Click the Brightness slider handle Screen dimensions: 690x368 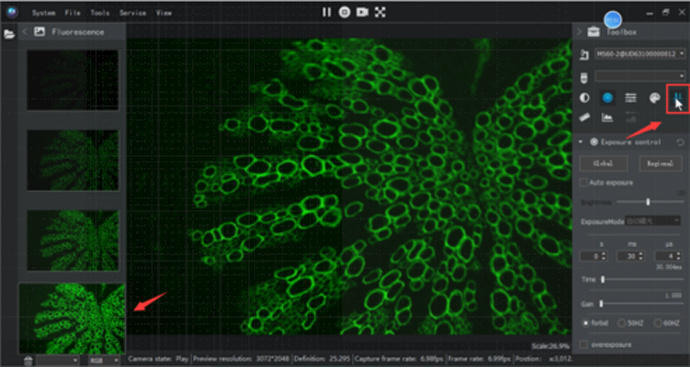(648, 202)
